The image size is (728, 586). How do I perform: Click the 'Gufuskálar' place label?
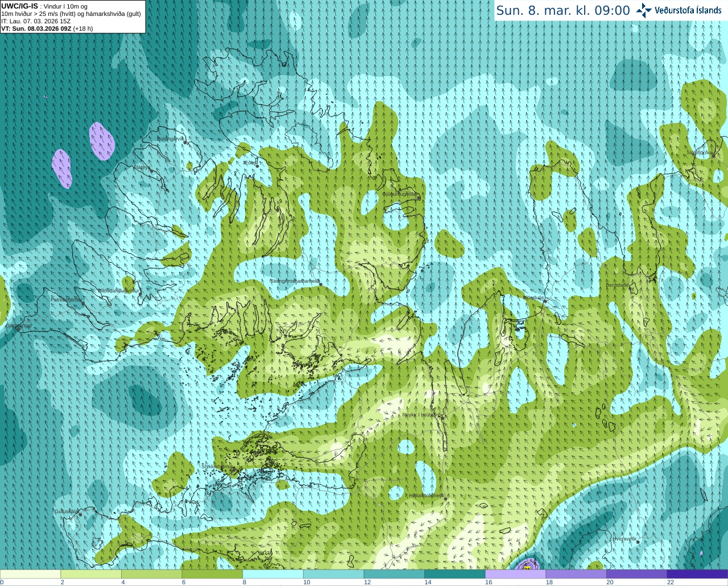pos(66,511)
